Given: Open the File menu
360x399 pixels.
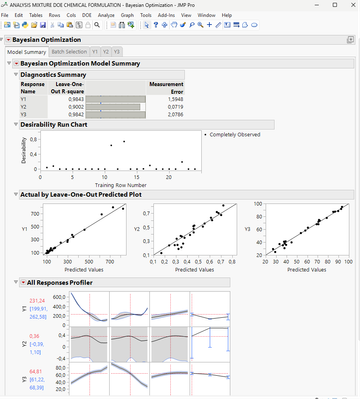Looking at the screenshot, I should 5,15.
